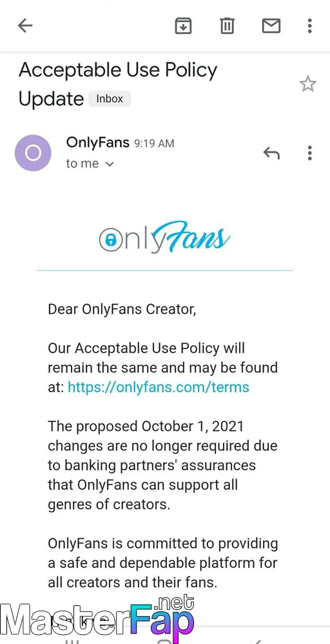Viewport: 330px width, 644px height.
Task: Tap the OnlyFans sender name
Action: [98, 142]
